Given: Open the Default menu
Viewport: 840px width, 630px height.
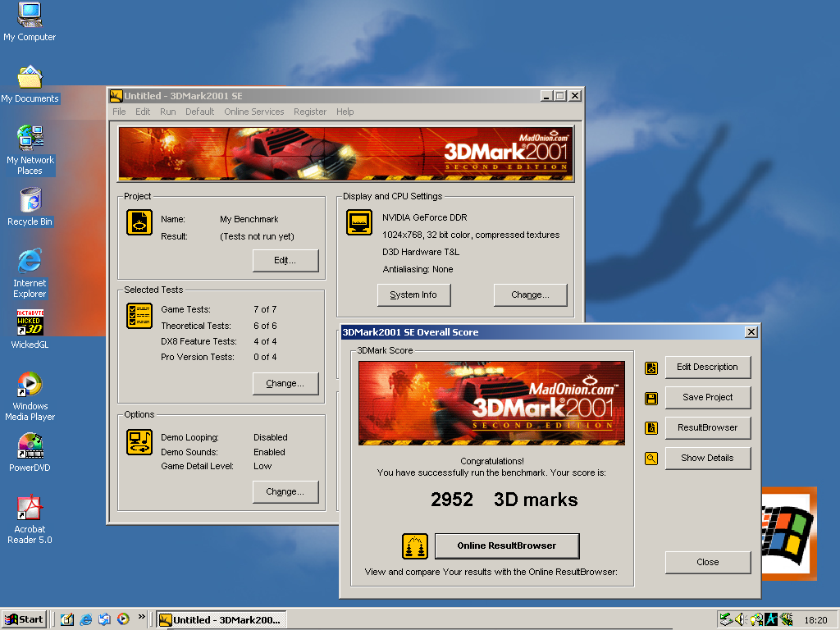Looking at the screenshot, I should click(x=199, y=112).
